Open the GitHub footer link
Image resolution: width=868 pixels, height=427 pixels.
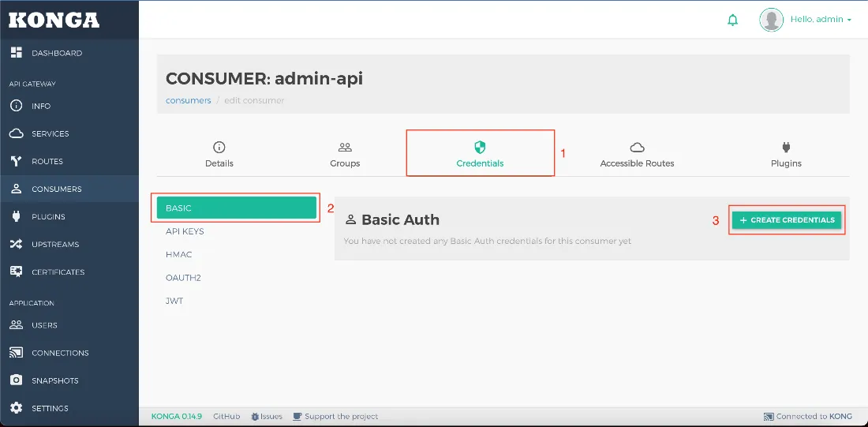click(226, 417)
